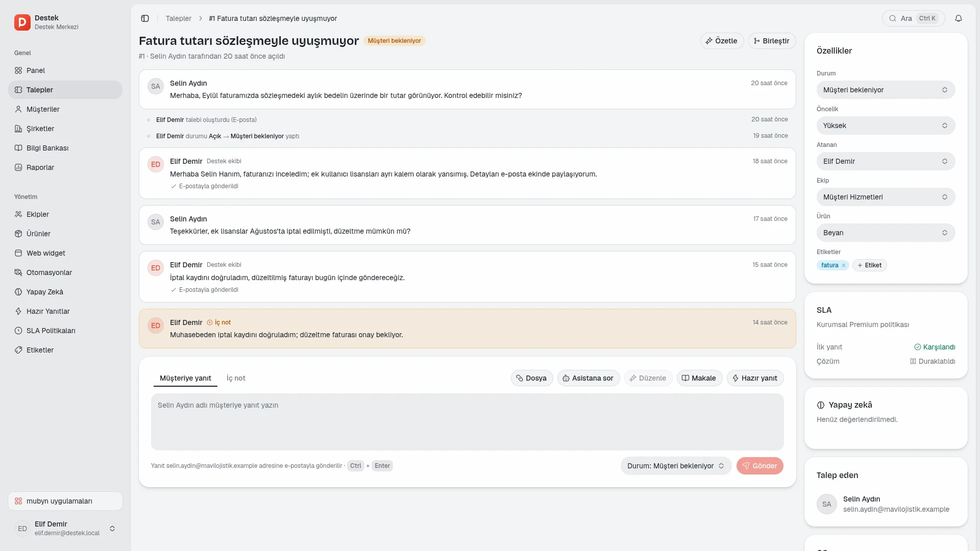Open Otomasyonlar page
The image size is (980, 551).
65,272
